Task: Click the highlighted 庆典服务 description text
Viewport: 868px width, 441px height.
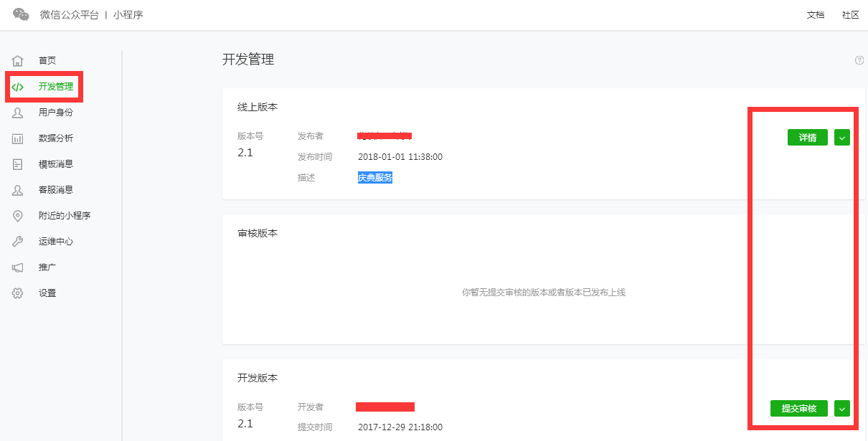Action: tap(375, 178)
